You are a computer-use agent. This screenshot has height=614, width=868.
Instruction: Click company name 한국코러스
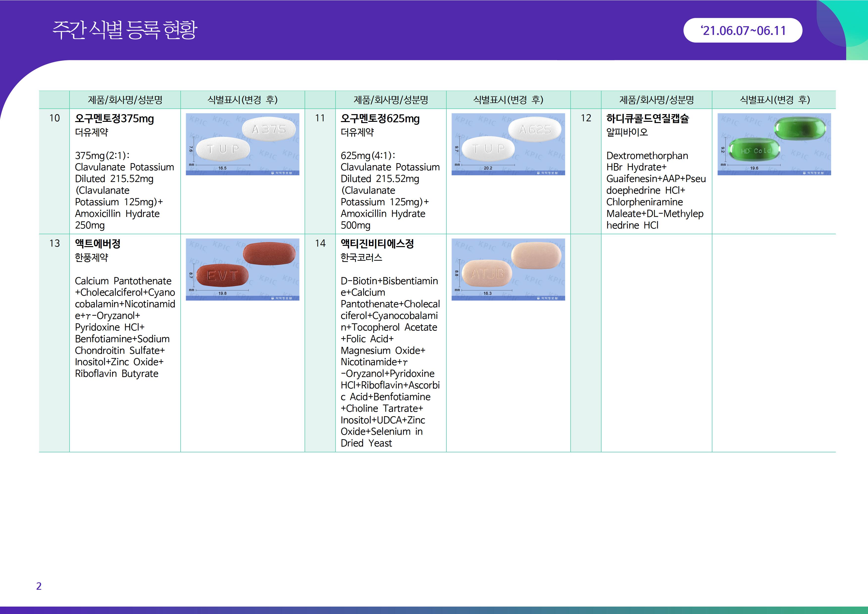(x=361, y=258)
